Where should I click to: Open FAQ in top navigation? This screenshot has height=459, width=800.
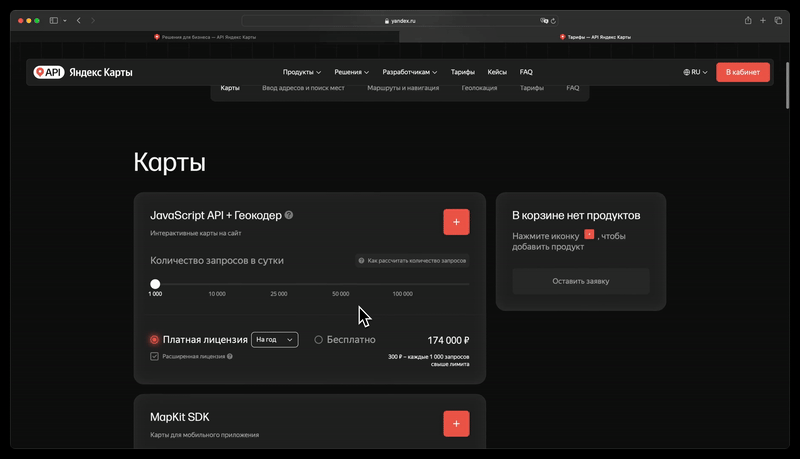tap(526, 72)
